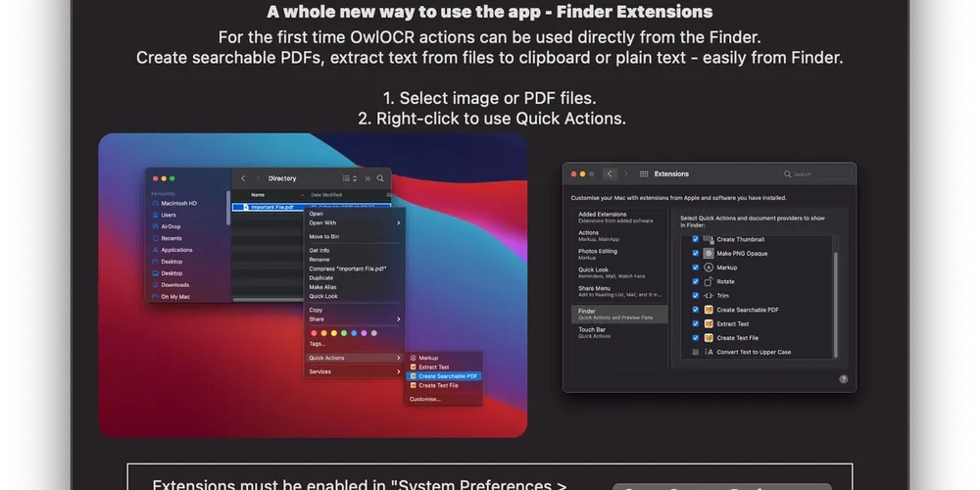Select Touch Bar in Extensions sidebar
The width and height of the screenshot is (980, 490).
619,332
